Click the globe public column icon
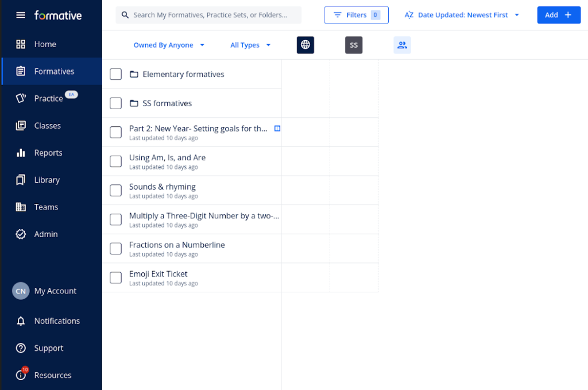This screenshot has height=390, width=588. tap(305, 45)
